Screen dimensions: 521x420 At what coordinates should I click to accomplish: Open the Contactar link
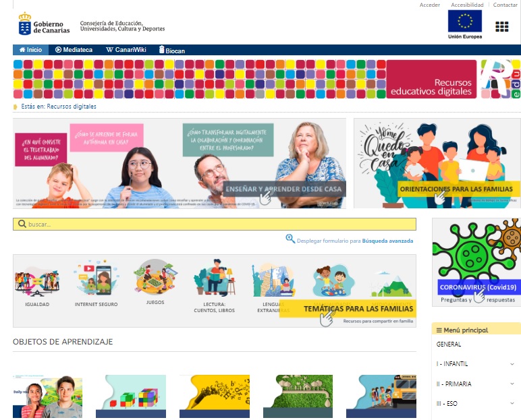(505, 5)
